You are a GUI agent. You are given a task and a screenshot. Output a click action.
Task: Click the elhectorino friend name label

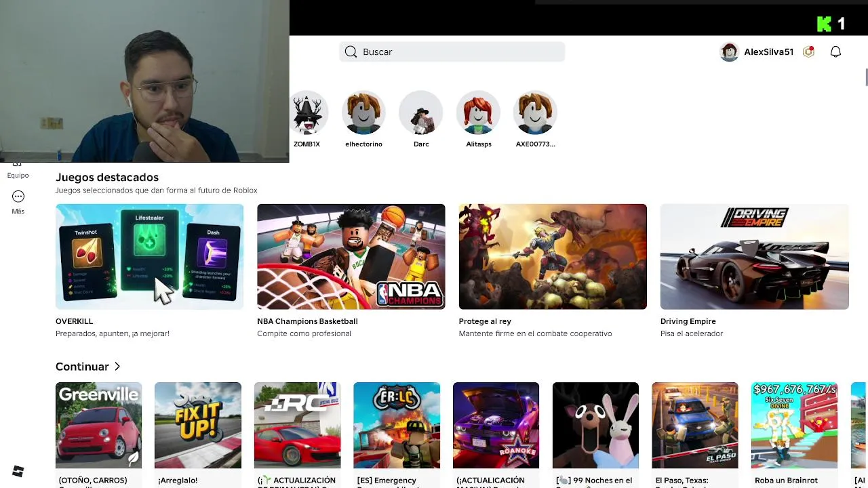[363, 144]
